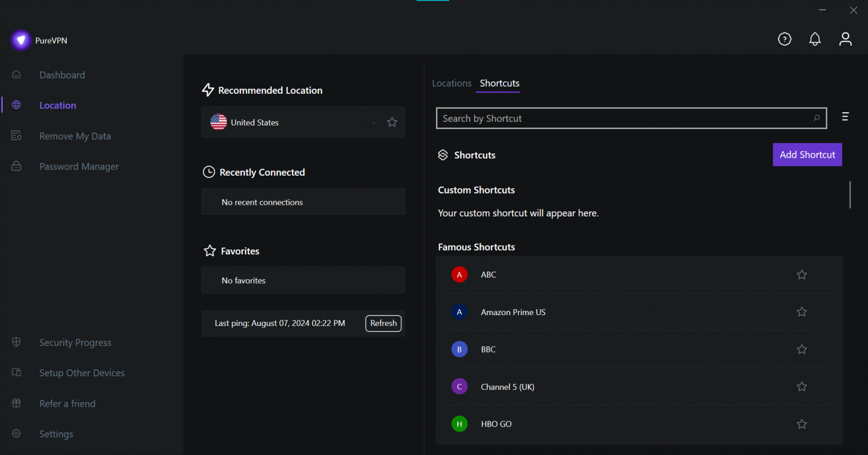
Task: Open the Dashboard home icon in the sidebar
Action: pos(16,75)
